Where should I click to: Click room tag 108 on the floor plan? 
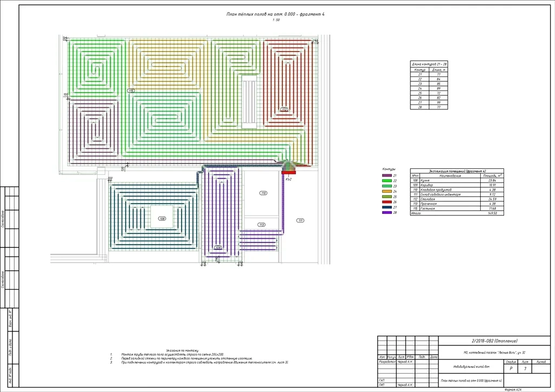162,219
